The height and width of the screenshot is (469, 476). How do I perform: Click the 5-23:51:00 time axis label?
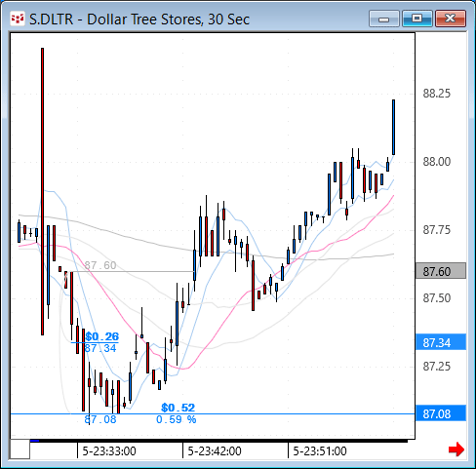coord(320,451)
